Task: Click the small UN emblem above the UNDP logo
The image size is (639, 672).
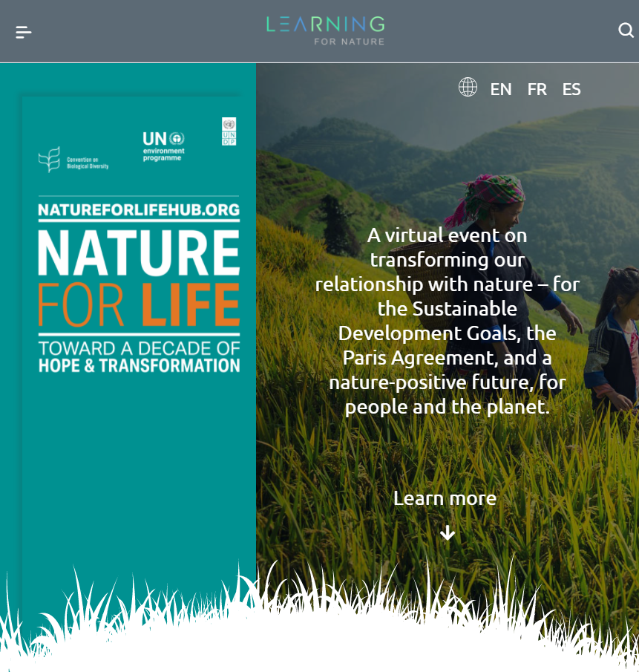Action: 229,124
